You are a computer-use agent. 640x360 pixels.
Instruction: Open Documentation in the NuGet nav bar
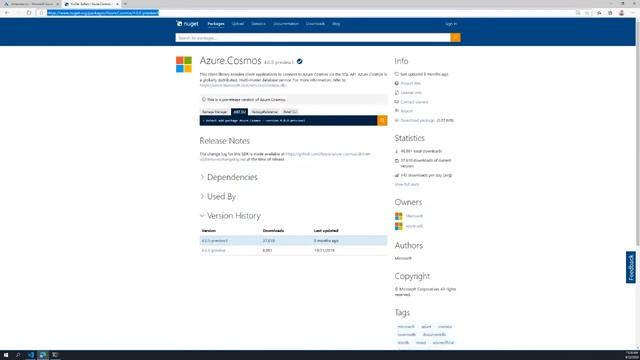[286, 24]
